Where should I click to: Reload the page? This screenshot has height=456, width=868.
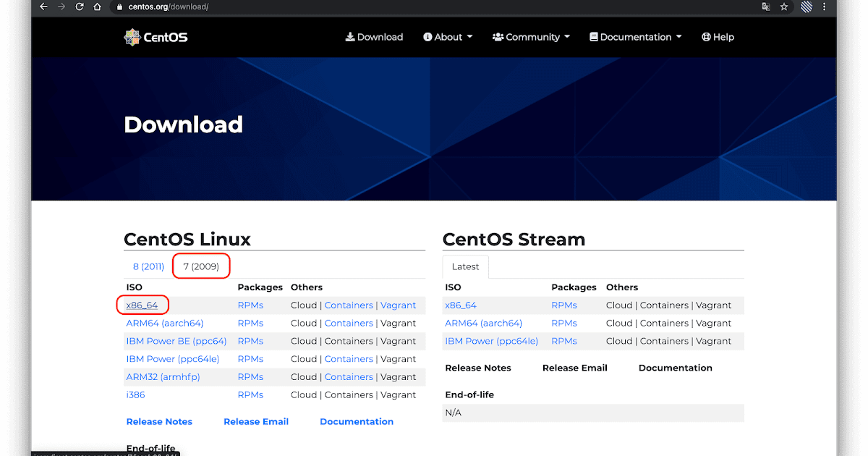(79, 7)
